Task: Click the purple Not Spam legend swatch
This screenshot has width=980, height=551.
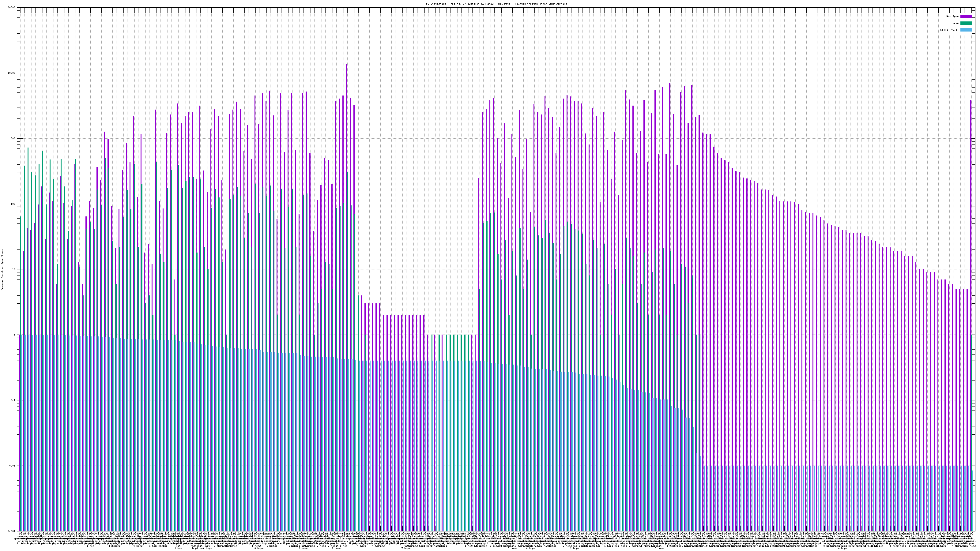Action: (x=966, y=16)
